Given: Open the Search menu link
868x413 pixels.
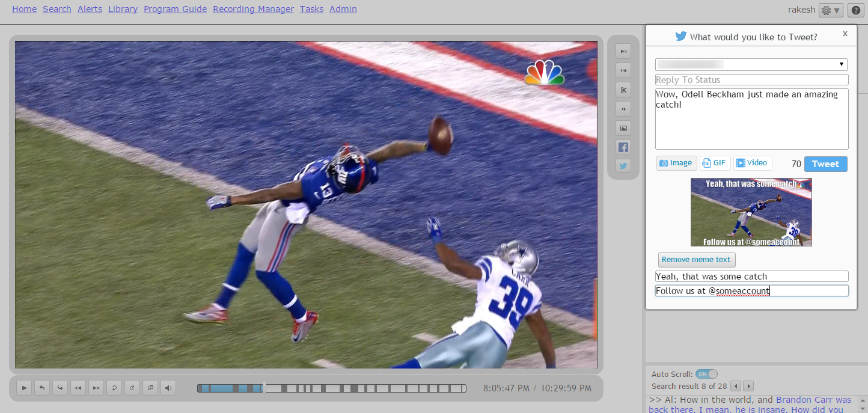Looking at the screenshot, I should 57,9.
